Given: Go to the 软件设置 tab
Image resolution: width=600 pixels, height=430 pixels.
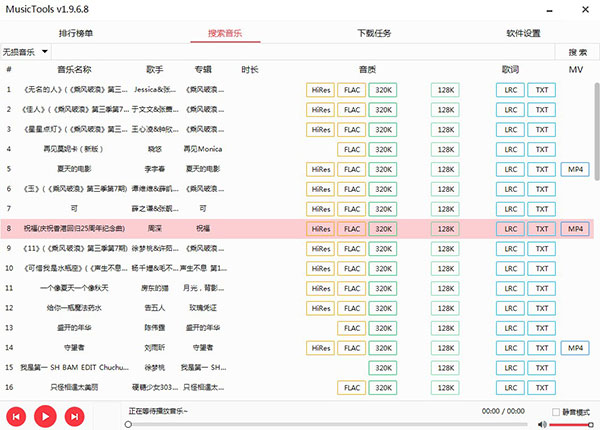Looking at the screenshot, I should (523, 33).
